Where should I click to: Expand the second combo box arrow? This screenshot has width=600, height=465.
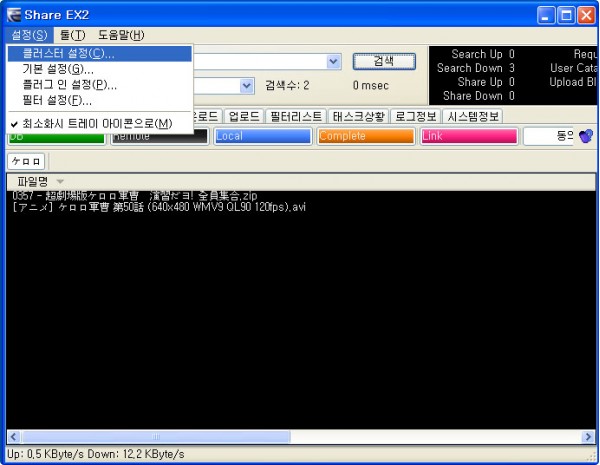247,85
